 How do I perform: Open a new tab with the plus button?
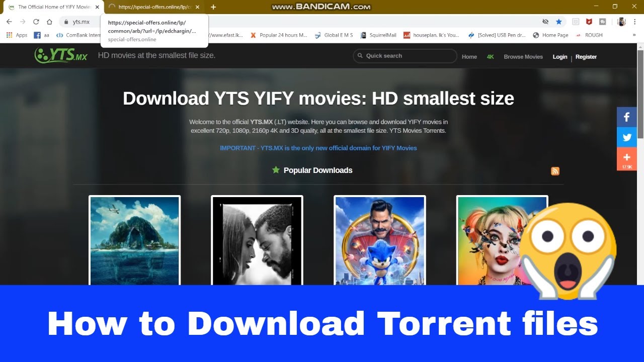pos(213,7)
